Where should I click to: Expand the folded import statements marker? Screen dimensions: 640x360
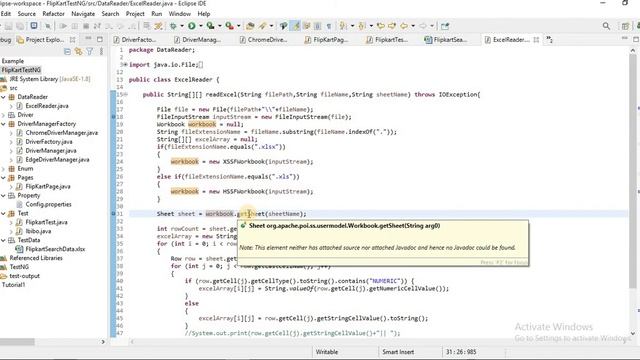[x=125, y=65]
